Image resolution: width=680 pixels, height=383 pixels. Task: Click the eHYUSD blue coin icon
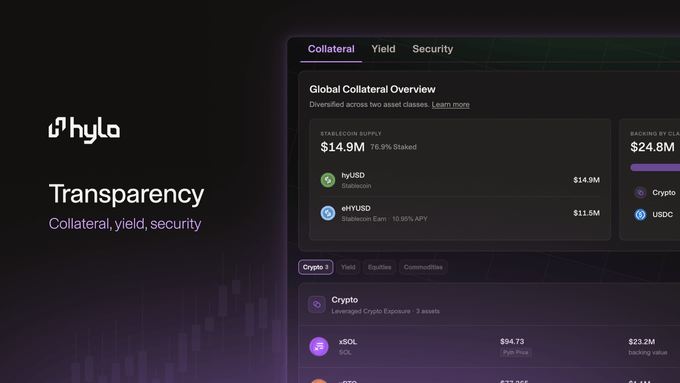328,213
